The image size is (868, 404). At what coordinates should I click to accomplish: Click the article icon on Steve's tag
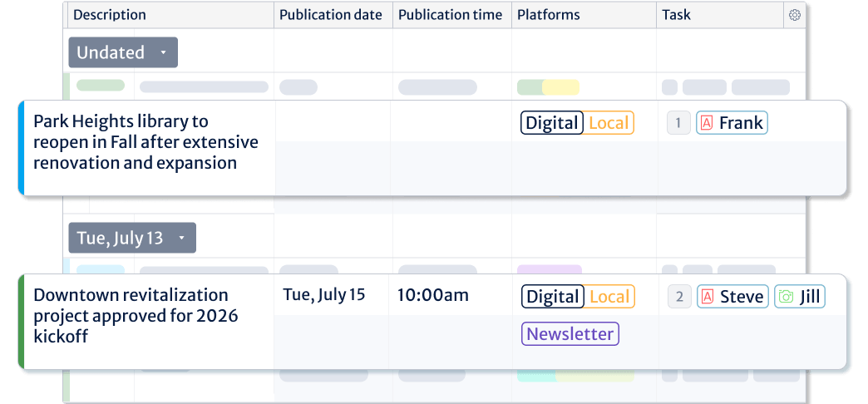point(707,297)
